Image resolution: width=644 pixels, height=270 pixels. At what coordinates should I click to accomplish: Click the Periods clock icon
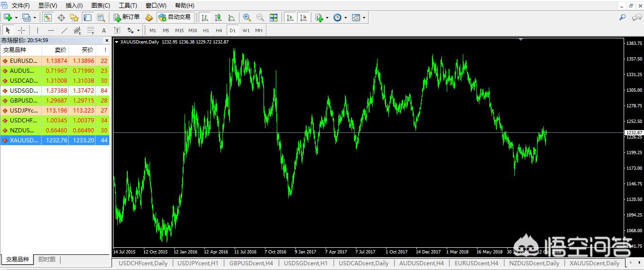point(337,17)
